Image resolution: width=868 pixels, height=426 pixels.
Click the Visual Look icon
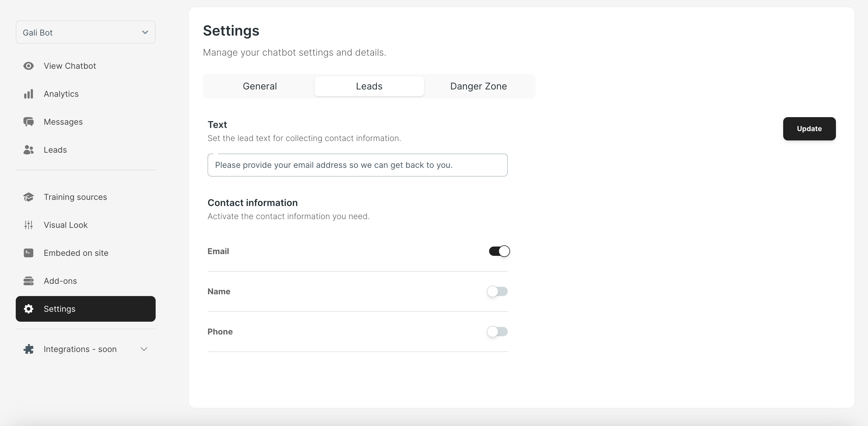coord(28,225)
